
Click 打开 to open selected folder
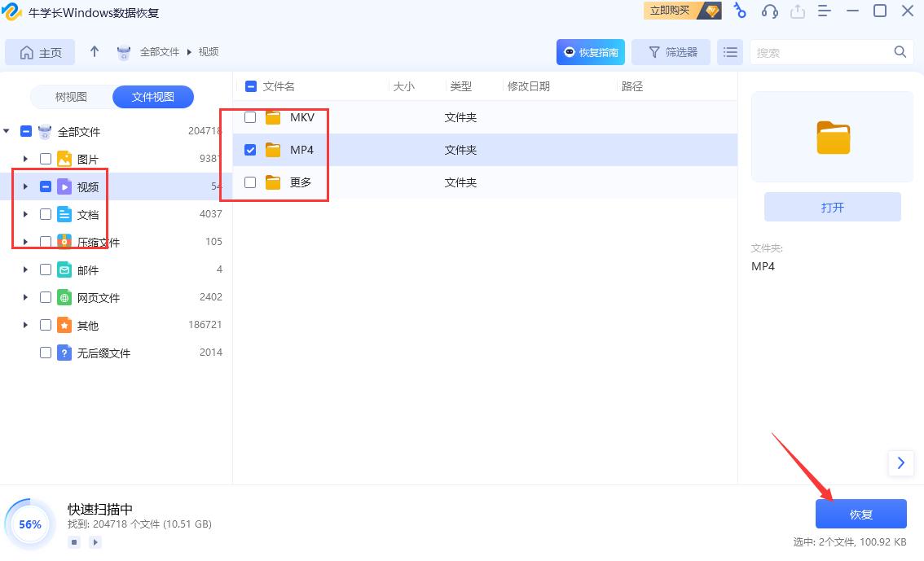point(832,207)
